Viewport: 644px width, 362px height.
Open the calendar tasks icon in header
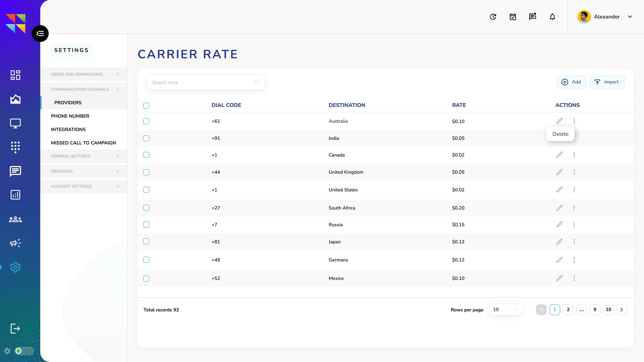coord(513,17)
